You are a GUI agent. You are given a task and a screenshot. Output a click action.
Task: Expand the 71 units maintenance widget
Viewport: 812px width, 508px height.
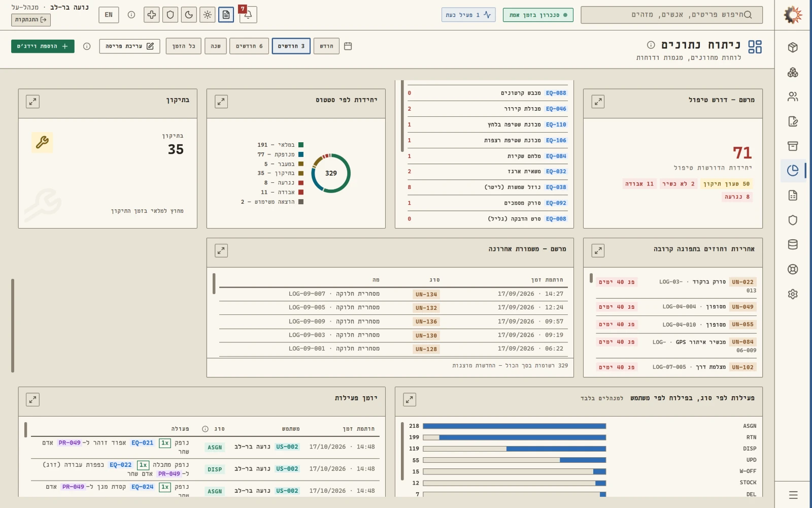[598, 102]
